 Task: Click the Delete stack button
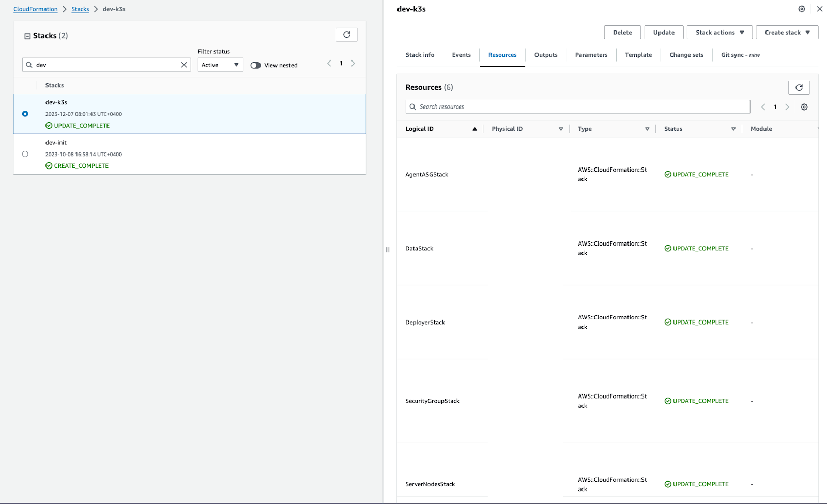[622, 32]
